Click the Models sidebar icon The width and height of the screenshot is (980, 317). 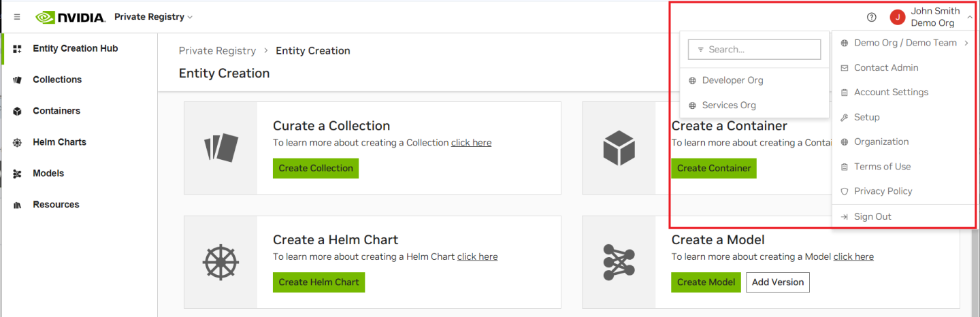[17, 173]
